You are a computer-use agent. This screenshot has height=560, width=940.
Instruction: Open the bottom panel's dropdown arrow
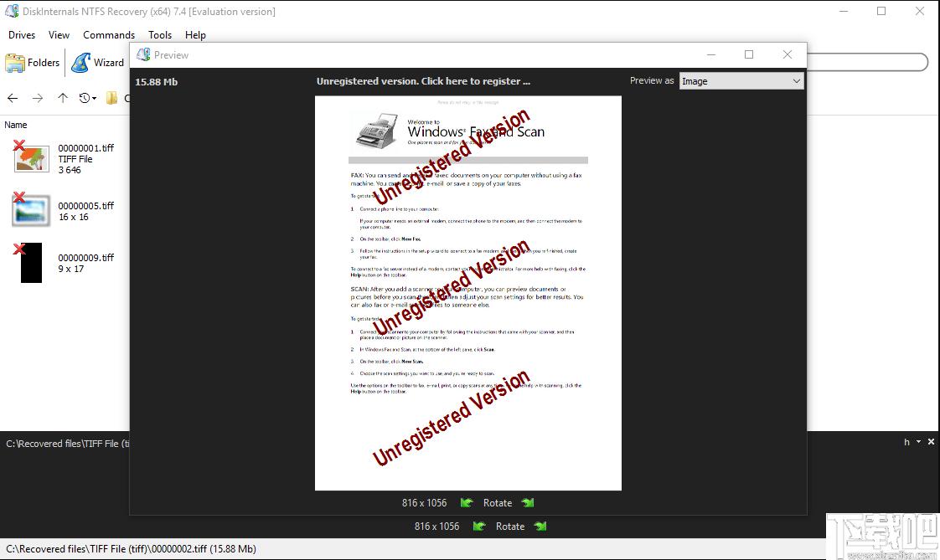pos(918,441)
